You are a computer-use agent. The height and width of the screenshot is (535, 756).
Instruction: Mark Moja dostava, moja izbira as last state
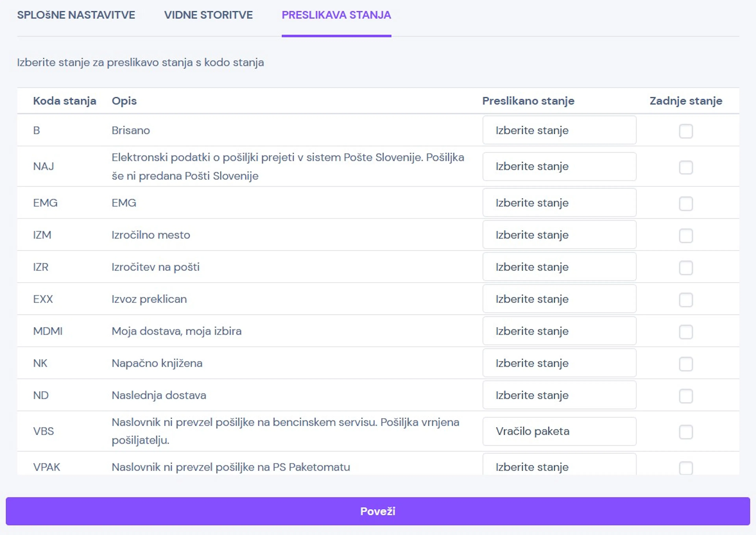686,332
